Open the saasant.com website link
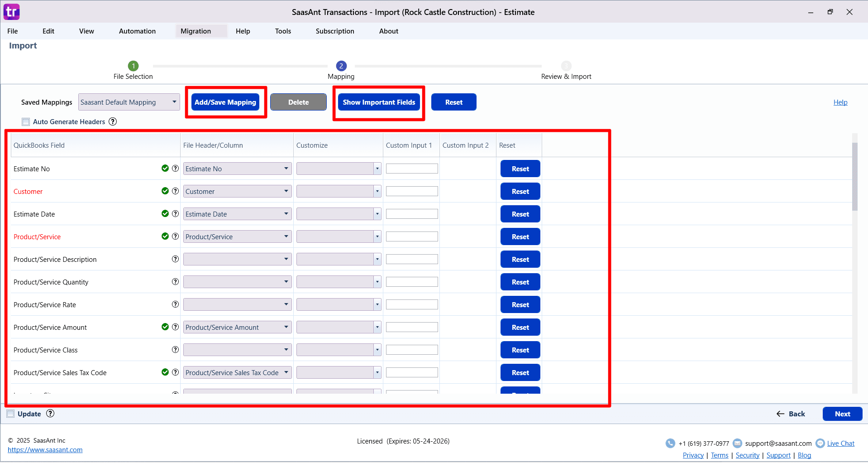The image size is (868, 463). pyautogui.click(x=45, y=450)
